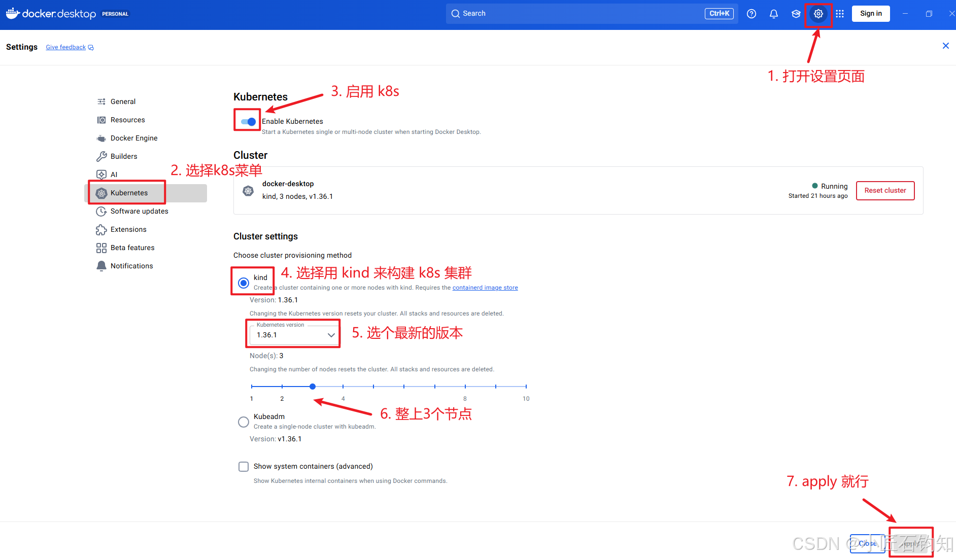Click the Notifications bell icon in sidebar
Screen dimensions: 956x560
(x=101, y=266)
